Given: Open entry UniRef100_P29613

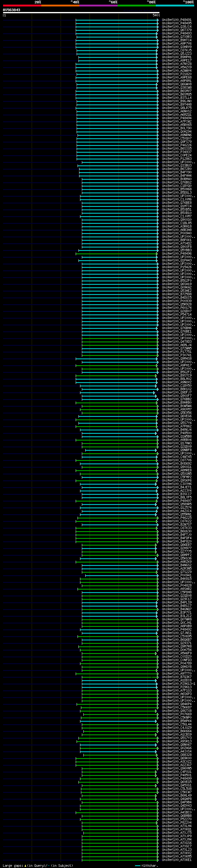Looking at the screenshot, I should [x=176, y=687].
